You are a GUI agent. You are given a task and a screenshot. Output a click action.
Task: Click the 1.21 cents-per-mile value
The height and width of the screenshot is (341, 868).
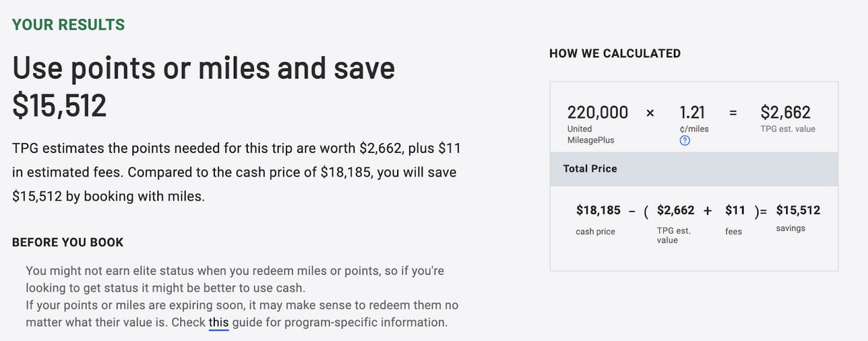(692, 112)
